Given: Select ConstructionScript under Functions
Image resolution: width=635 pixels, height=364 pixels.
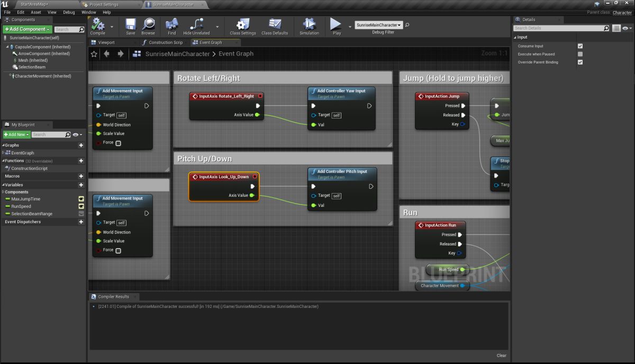Looking at the screenshot, I should tap(30, 168).
